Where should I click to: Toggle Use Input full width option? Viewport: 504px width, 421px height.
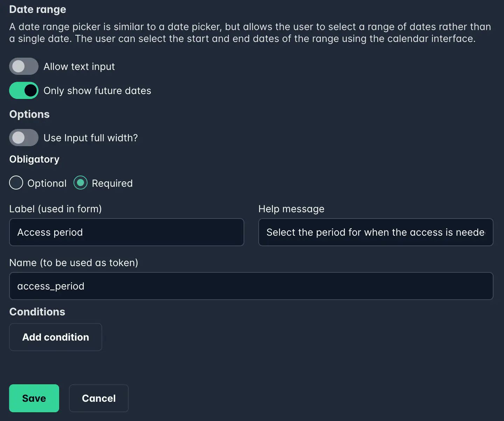point(23,137)
